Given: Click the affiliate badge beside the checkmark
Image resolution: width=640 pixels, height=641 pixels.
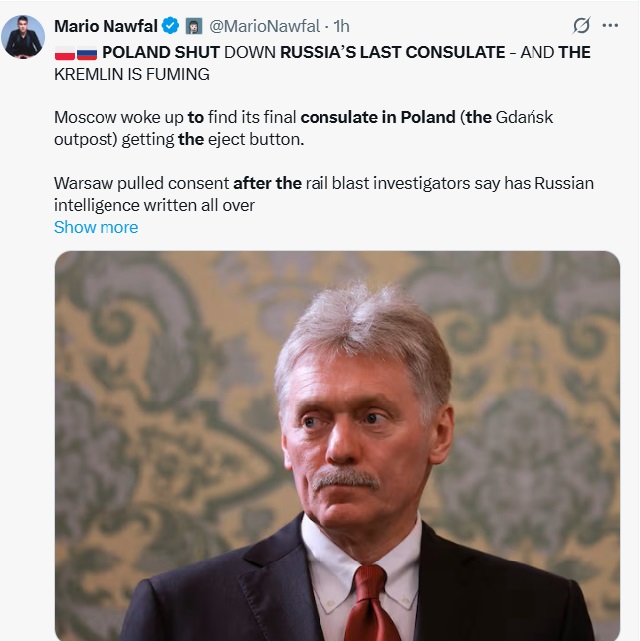Looking at the screenshot, I should pyautogui.click(x=194, y=26).
